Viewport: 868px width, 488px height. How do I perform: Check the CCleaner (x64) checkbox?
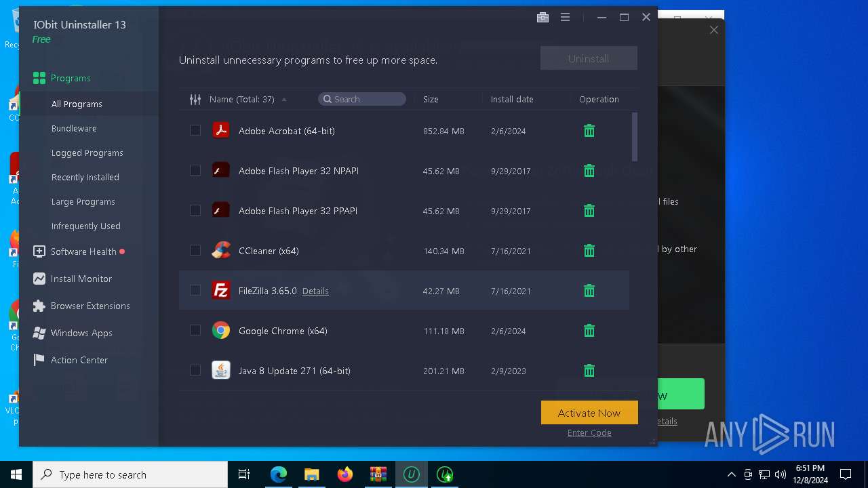coord(195,250)
